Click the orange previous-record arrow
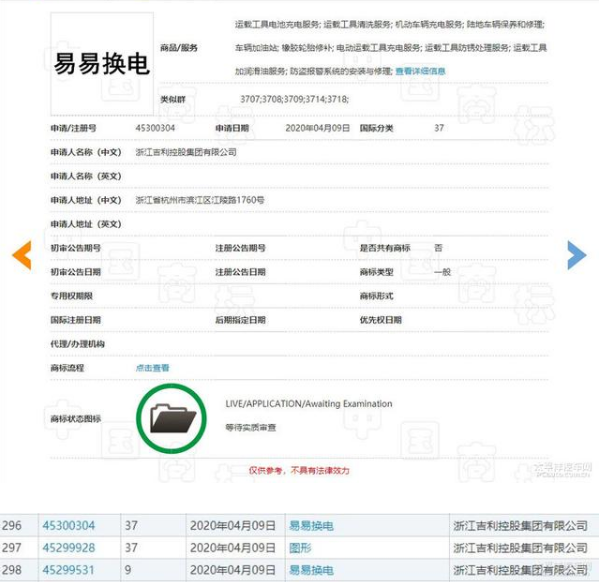611x583 pixels. [22, 255]
